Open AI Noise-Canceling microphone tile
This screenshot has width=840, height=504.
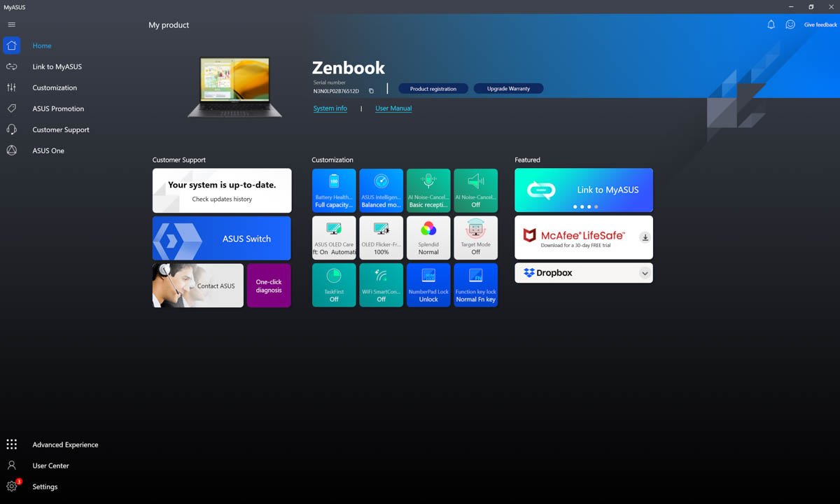428,190
